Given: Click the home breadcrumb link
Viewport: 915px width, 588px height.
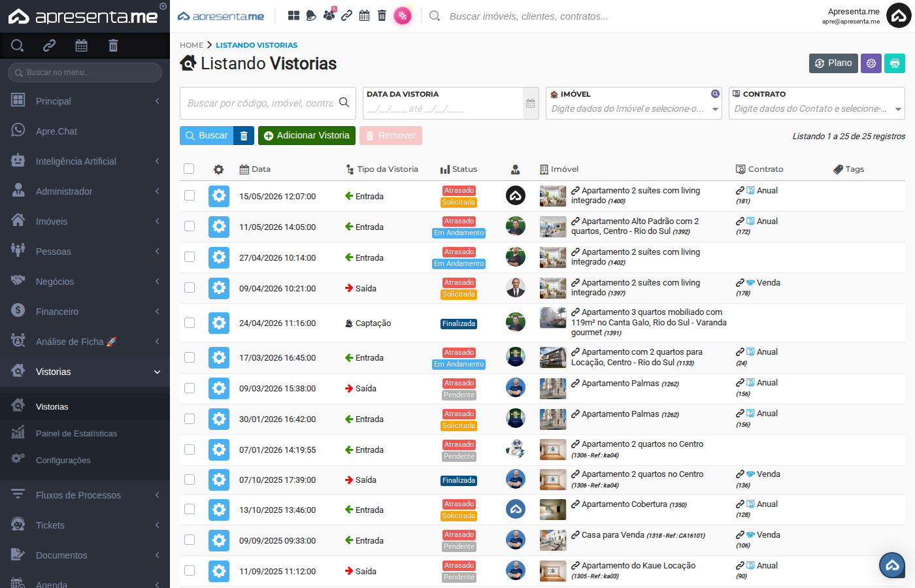Looking at the screenshot, I should 191,45.
